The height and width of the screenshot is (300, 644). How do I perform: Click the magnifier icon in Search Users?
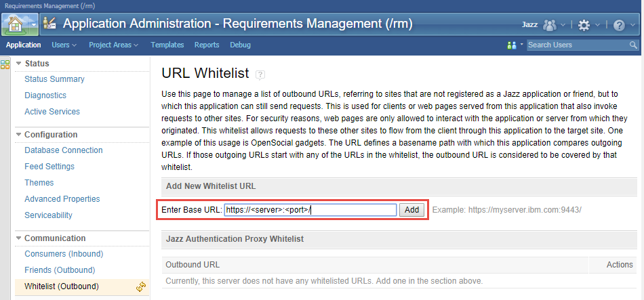point(633,45)
